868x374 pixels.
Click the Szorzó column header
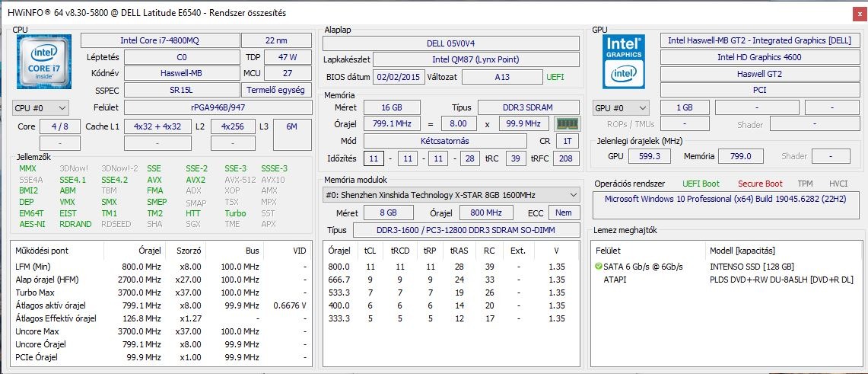pyautogui.click(x=186, y=251)
